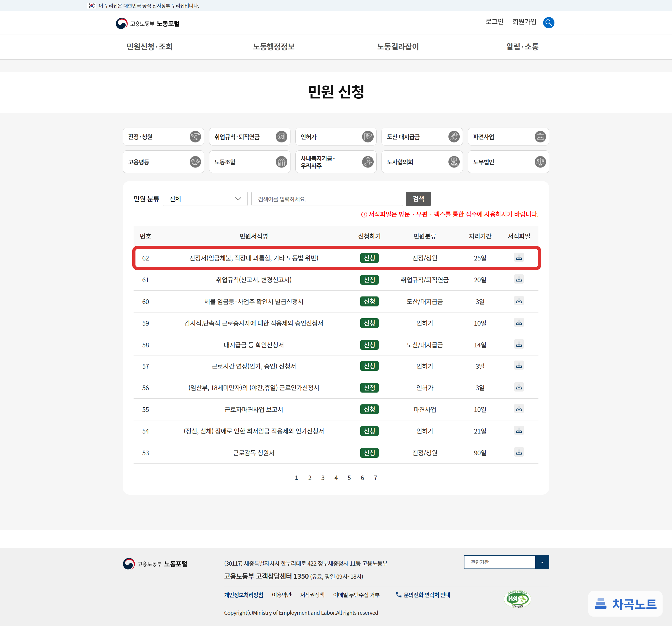Open the 사내복지기금·우리사주 category card
Screen dimensions: 672x626
point(336,162)
